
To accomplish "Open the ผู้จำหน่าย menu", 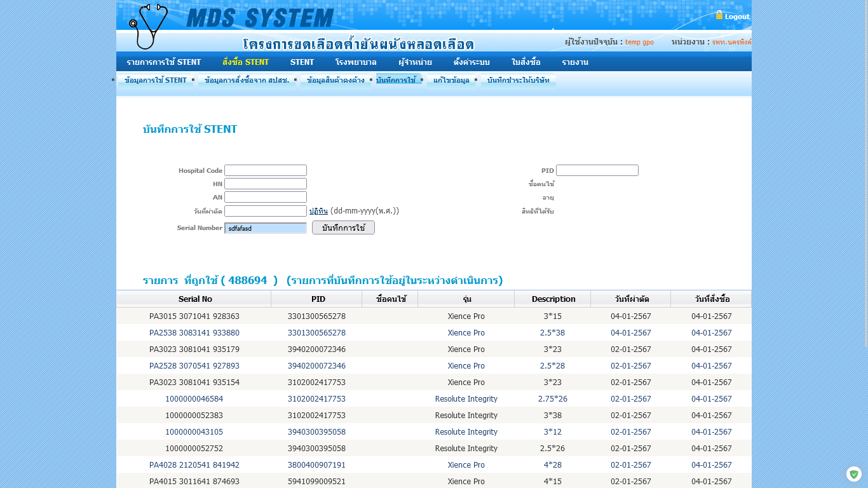I will [415, 62].
